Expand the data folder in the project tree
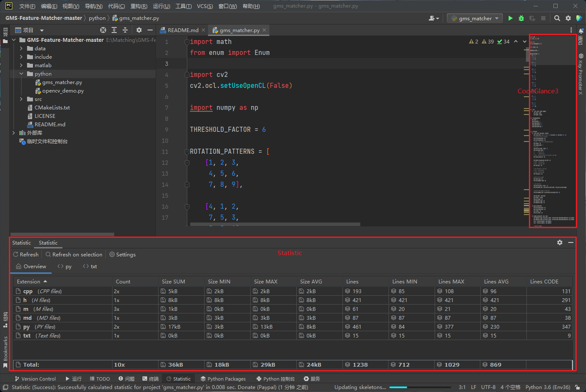586x392 pixels. click(x=21, y=49)
